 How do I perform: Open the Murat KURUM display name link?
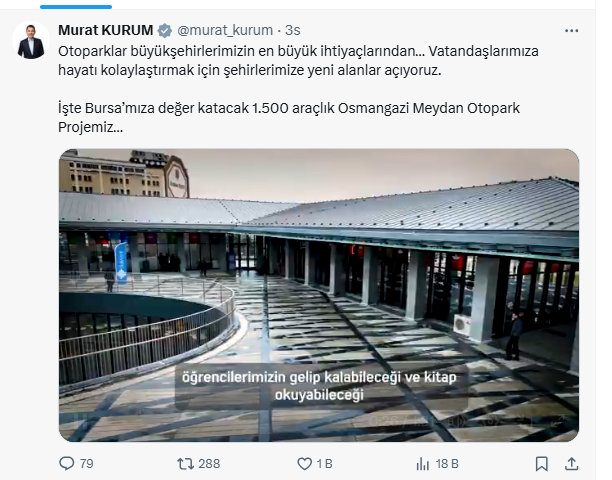click(105, 30)
